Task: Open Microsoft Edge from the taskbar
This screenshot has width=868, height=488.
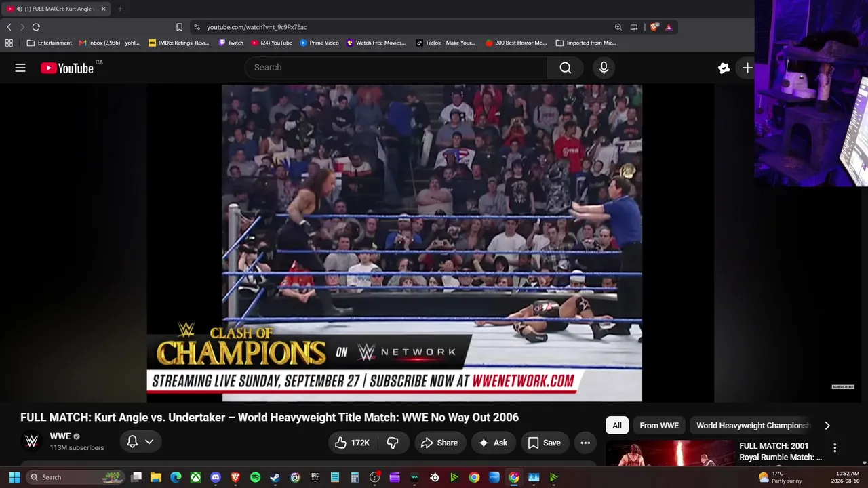Action: point(176,477)
